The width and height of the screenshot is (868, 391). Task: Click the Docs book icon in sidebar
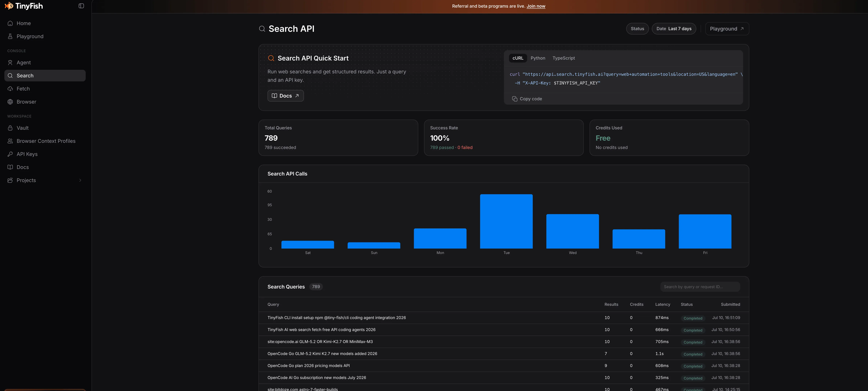pyautogui.click(x=10, y=167)
